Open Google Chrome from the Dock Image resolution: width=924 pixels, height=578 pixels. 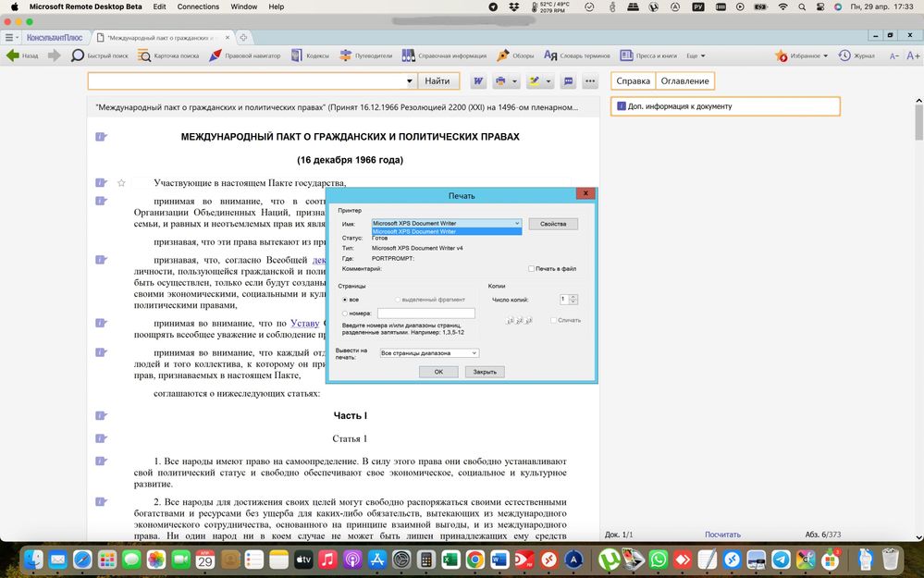point(474,560)
